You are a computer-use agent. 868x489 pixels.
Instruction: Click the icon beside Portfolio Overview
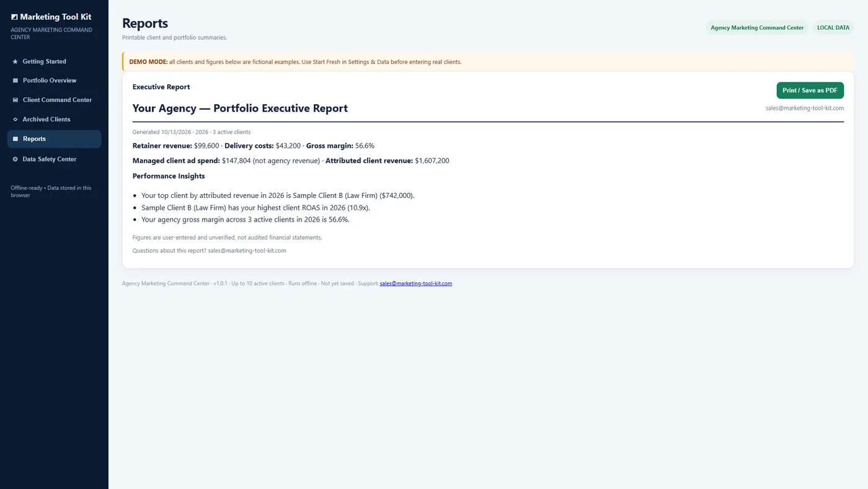click(15, 81)
